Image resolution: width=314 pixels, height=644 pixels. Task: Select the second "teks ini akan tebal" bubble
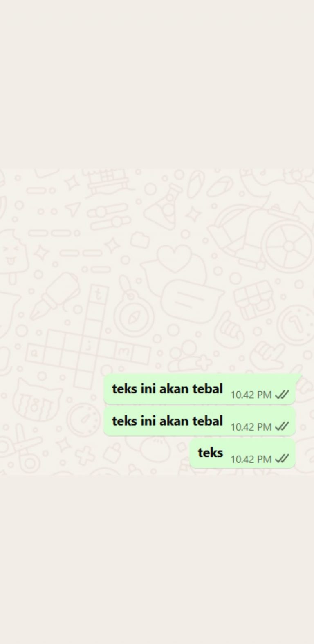tap(200, 421)
